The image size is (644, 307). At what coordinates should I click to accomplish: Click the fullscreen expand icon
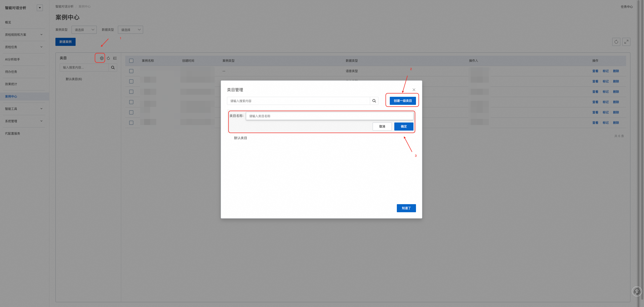626,42
